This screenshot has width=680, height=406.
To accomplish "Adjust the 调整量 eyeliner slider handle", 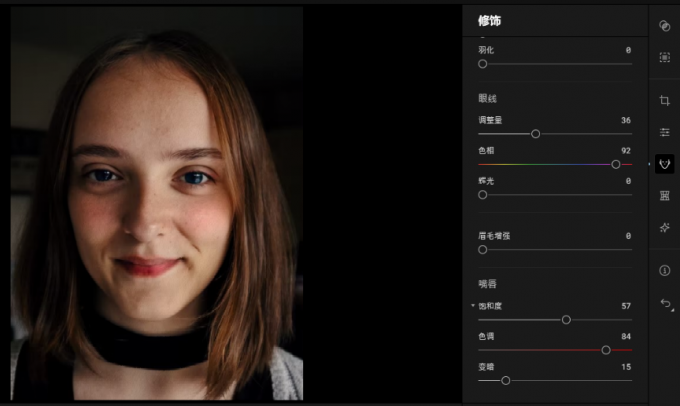I will click(x=536, y=134).
